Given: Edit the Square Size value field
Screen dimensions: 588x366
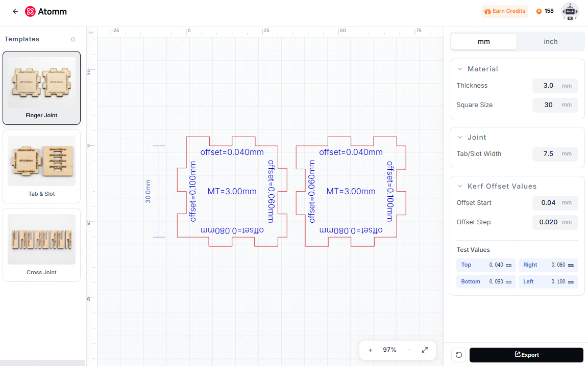Looking at the screenshot, I should tap(555, 105).
